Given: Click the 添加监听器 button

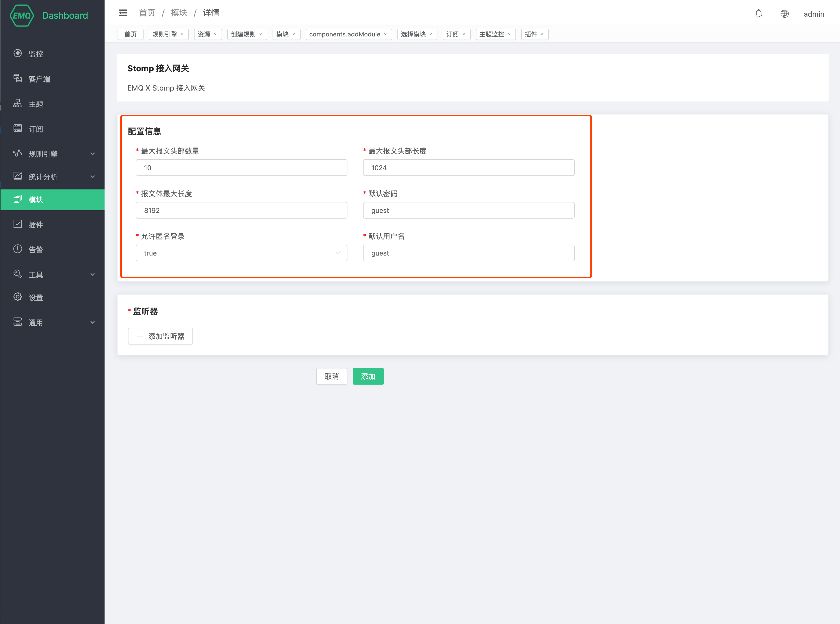Looking at the screenshot, I should pyautogui.click(x=160, y=336).
